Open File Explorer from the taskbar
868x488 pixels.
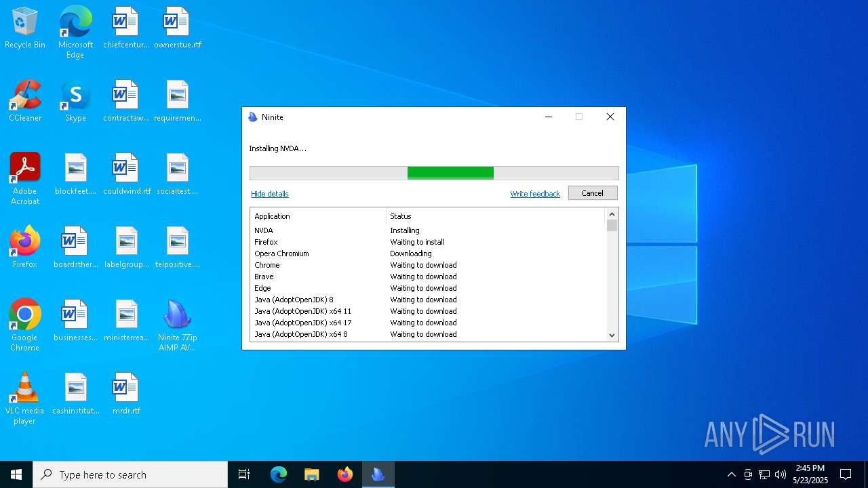312,474
